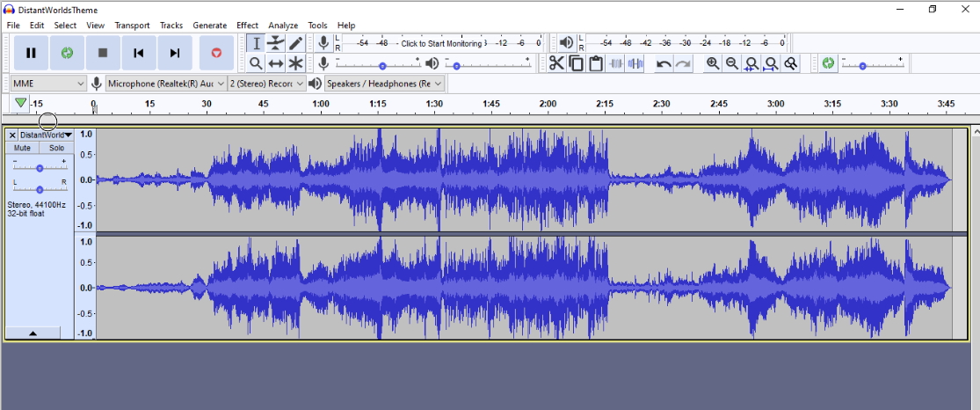
Task: Open the Effect menu
Action: point(248,25)
